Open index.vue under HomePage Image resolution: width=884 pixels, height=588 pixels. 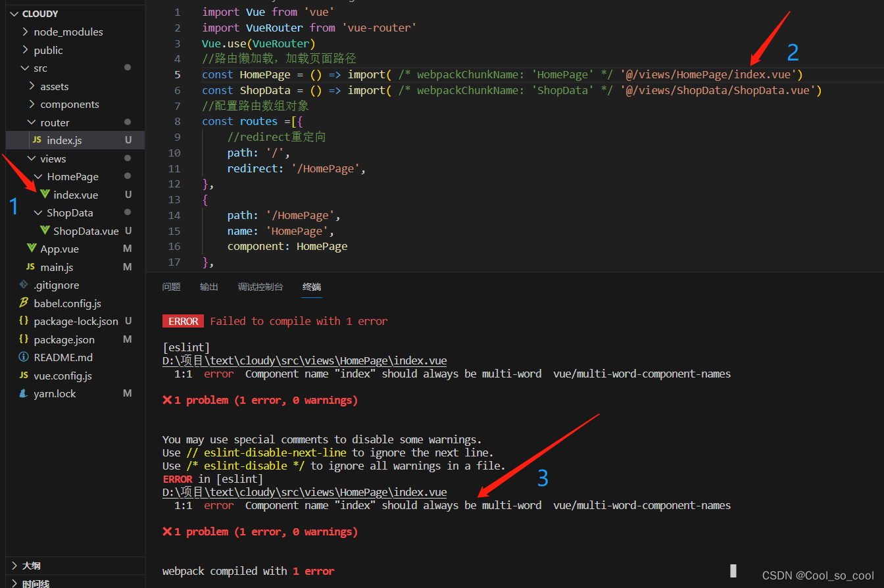(75, 195)
